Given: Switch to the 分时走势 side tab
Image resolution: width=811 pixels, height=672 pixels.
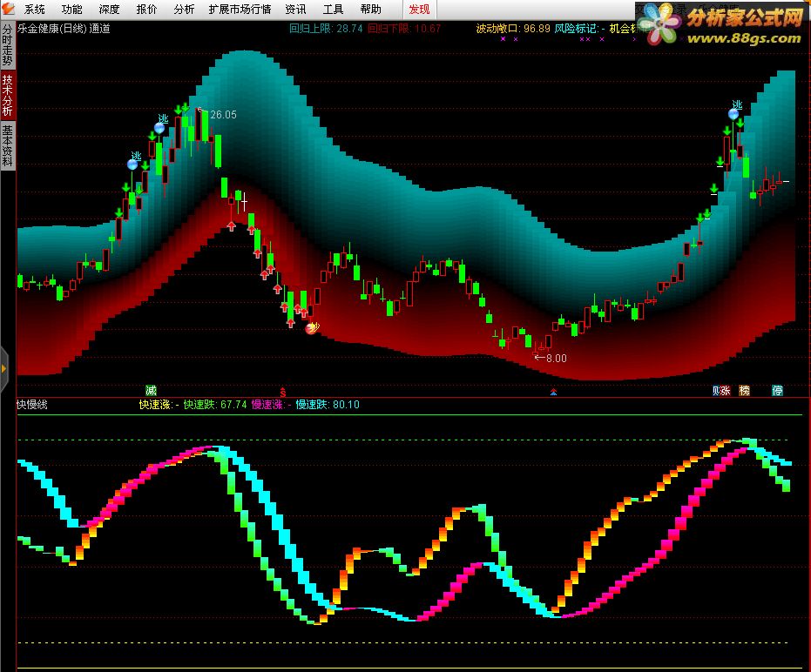Looking at the screenshot, I should (x=8, y=45).
